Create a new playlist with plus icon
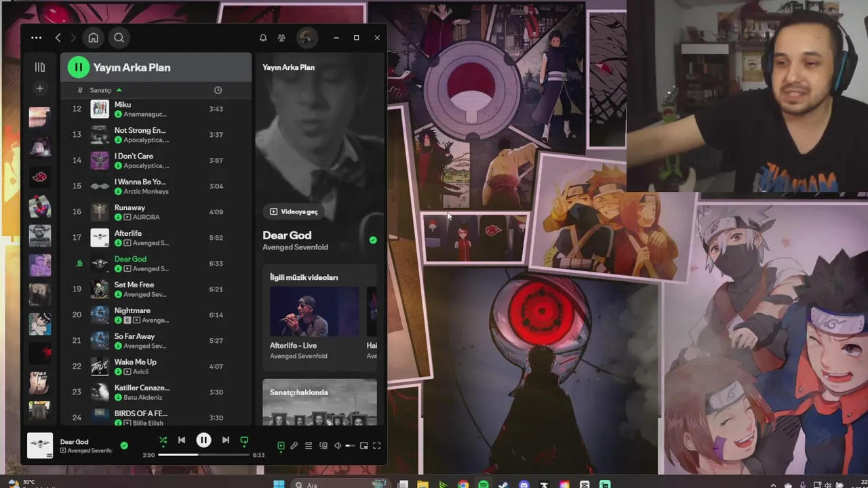This screenshot has height=488, width=868. point(40,89)
